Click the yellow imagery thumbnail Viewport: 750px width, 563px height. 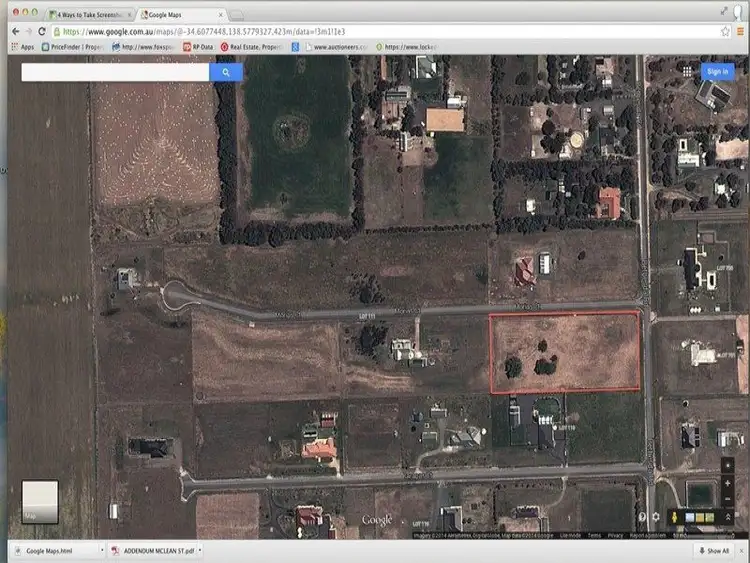[x=700, y=517]
